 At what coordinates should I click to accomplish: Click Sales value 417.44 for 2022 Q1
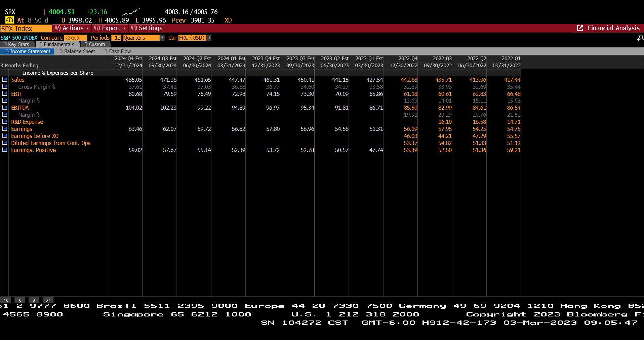point(512,80)
